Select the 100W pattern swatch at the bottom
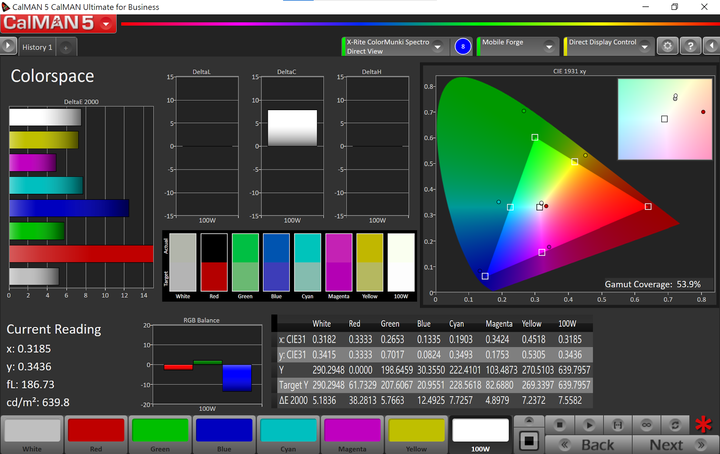 click(x=480, y=435)
